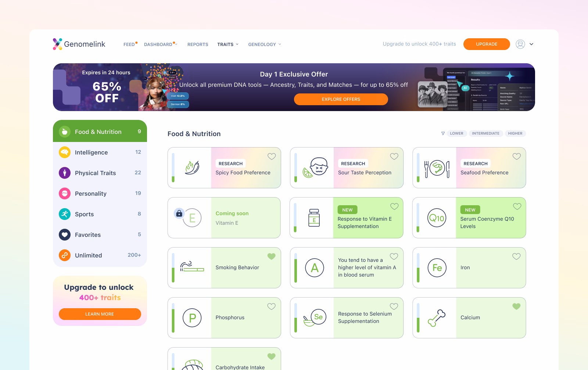Click the cigarette Smoking Behavior icon
The image size is (588, 370).
click(x=192, y=267)
